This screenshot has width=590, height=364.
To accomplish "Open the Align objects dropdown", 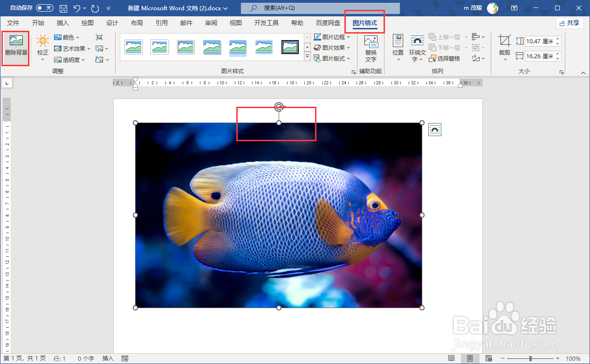I will [478, 37].
